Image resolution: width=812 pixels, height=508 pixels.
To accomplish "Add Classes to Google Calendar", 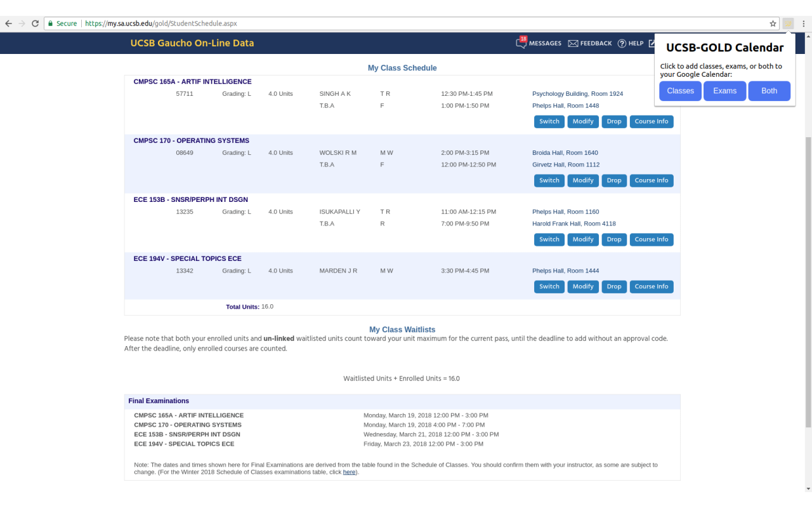I will 681,91.
